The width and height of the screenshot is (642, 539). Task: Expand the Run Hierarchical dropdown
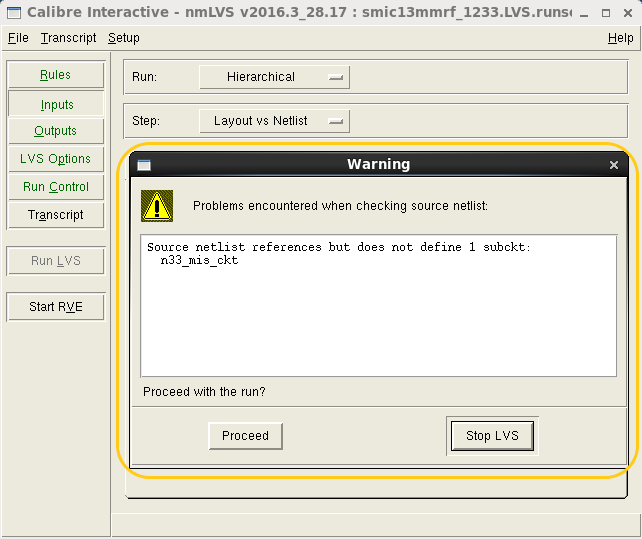[x=274, y=77]
